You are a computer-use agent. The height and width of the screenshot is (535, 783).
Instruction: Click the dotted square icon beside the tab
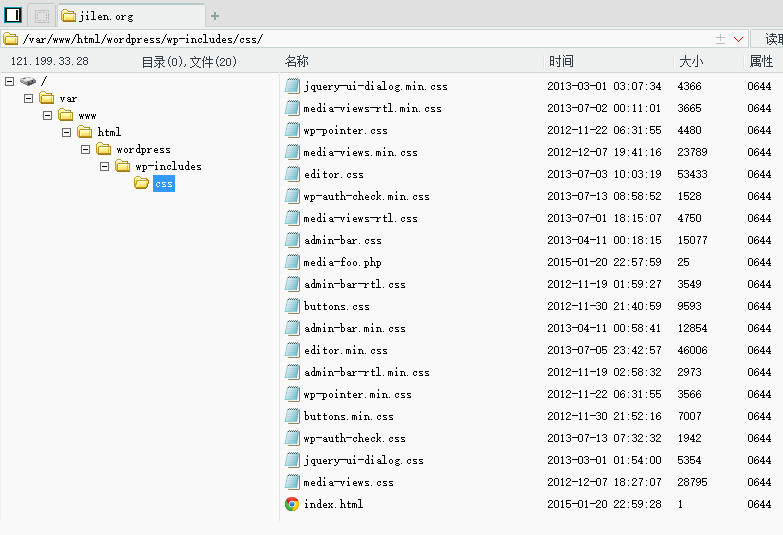click(x=42, y=16)
